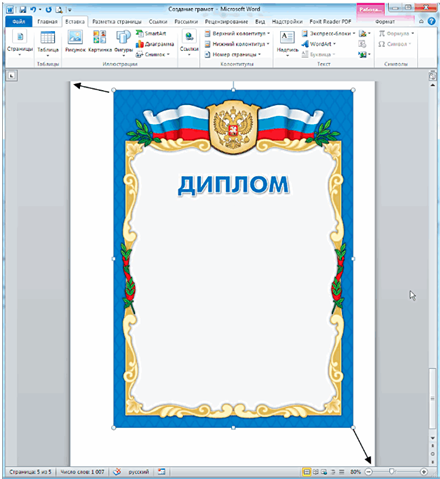Screen dimensions: 440x479
Task: Click the top-middle handle of the diploma image
Action: coord(233,90)
